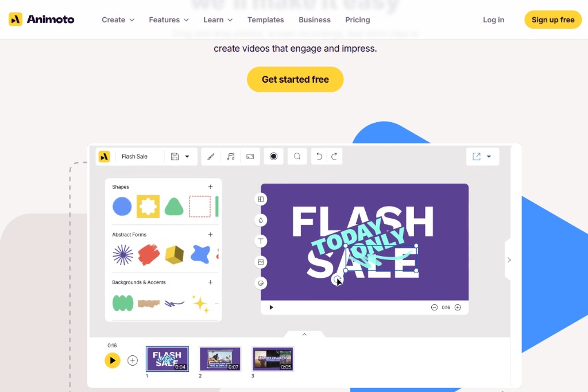Go to the Pricing page
The width and height of the screenshot is (588, 392).
(x=357, y=20)
